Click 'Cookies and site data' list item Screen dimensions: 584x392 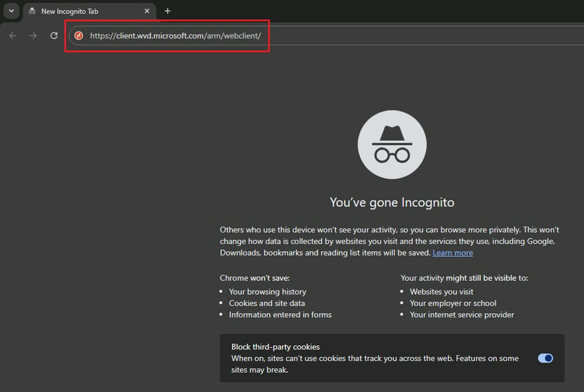coord(267,303)
